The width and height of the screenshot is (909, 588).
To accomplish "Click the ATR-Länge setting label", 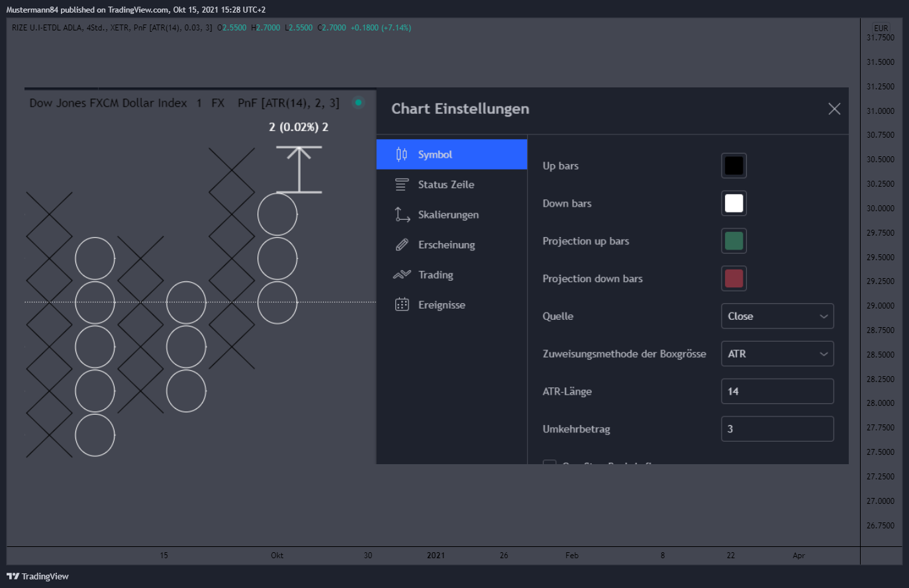I will 567,391.
